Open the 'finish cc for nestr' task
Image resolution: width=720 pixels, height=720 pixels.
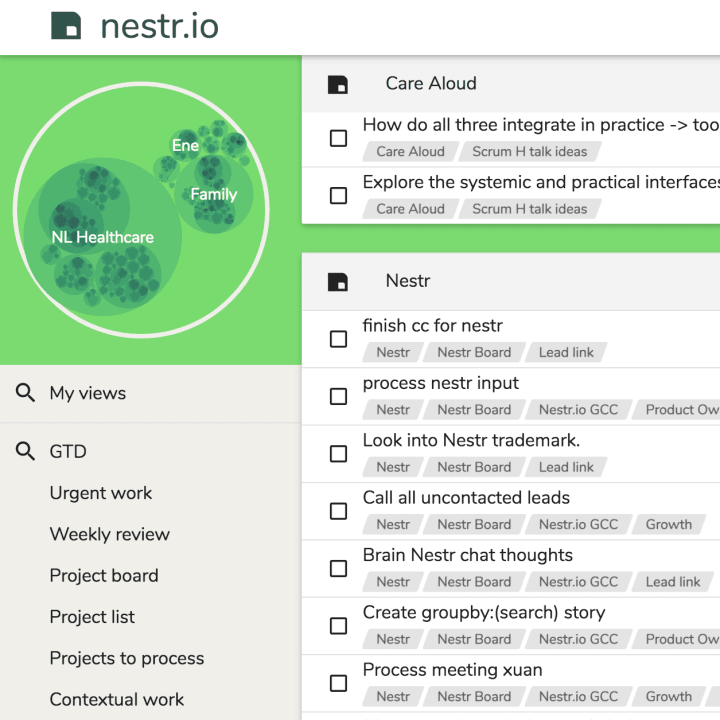pyautogui.click(x=433, y=326)
